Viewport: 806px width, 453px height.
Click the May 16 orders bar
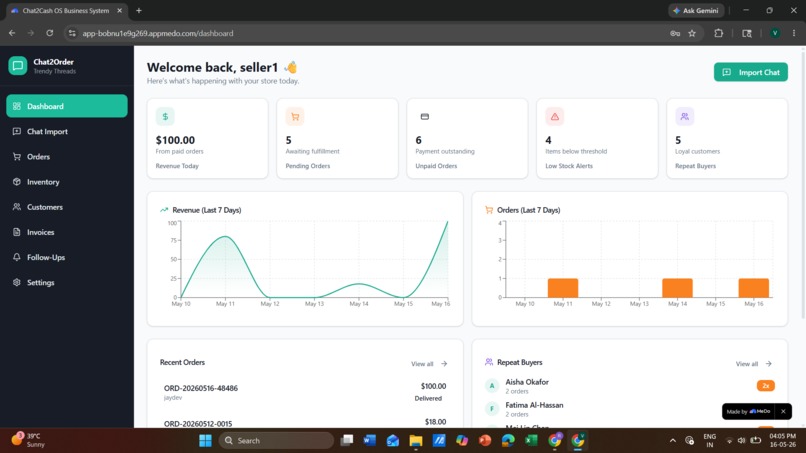754,288
